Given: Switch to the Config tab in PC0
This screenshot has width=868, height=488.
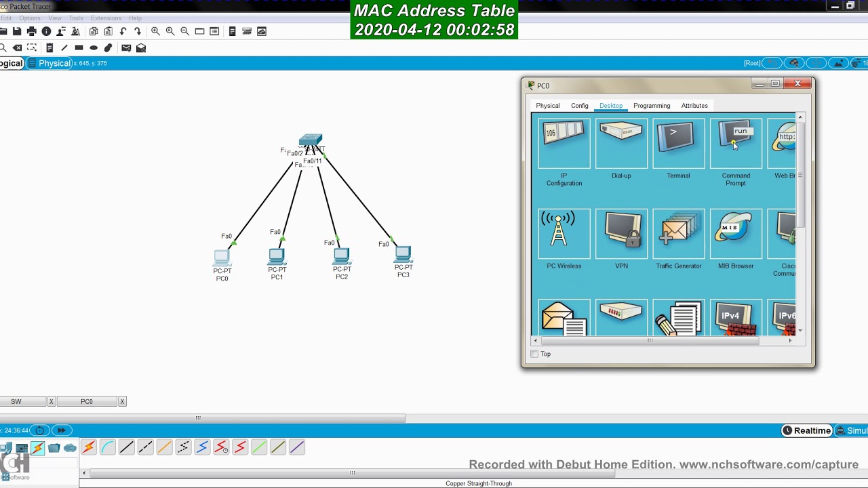Looking at the screenshot, I should pos(579,106).
